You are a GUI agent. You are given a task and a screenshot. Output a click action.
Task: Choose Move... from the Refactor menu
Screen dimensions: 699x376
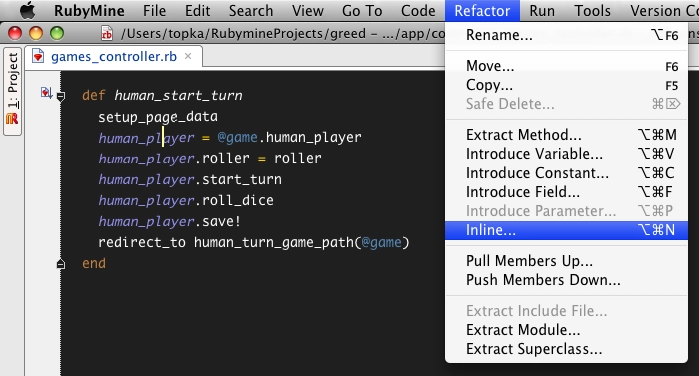(566, 66)
